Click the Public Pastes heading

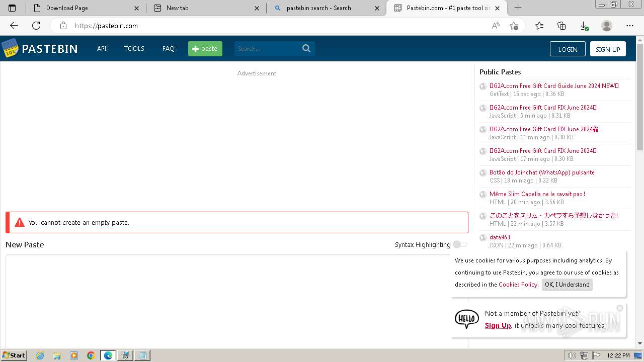[500, 72]
